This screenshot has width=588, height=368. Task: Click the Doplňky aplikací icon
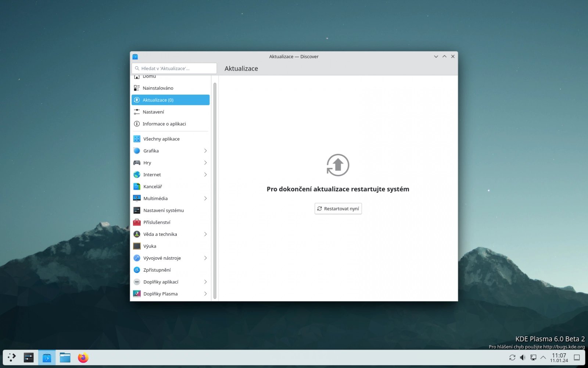[137, 282]
